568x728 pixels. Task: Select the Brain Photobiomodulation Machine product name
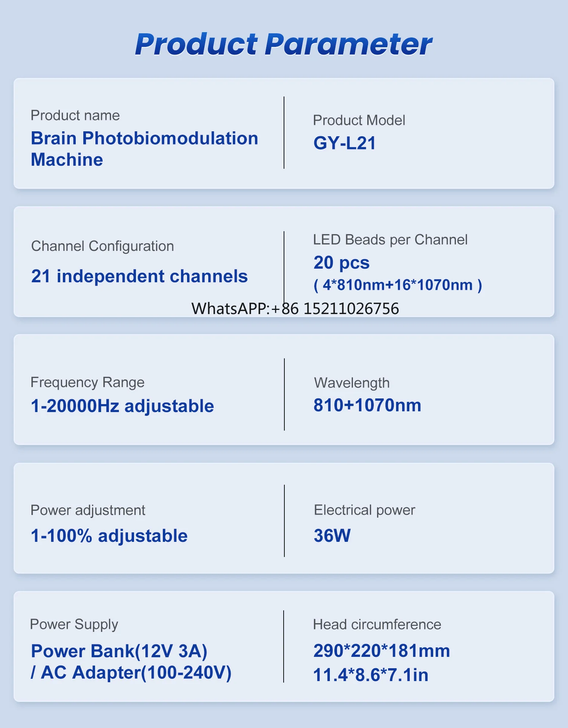click(144, 149)
